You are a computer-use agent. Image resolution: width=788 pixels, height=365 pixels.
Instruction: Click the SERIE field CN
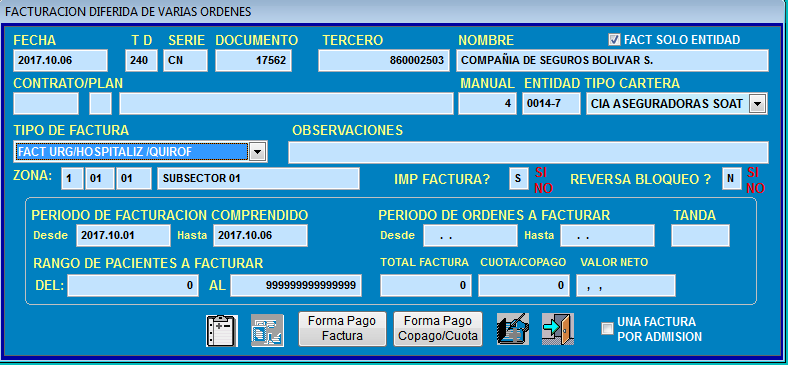(x=185, y=60)
